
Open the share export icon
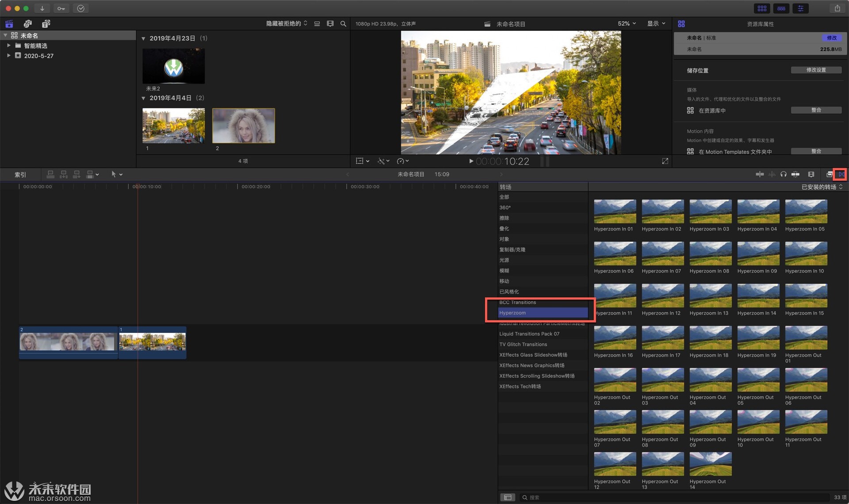coord(837,8)
